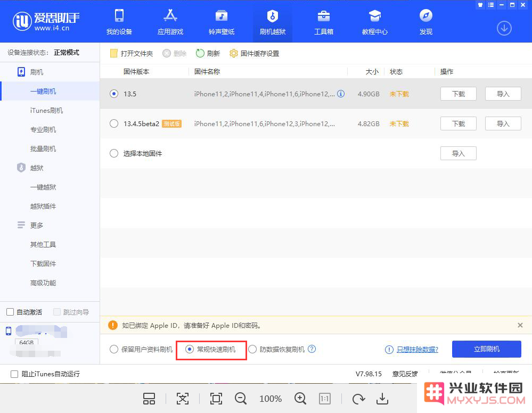Image resolution: width=532 pixels, height=413 pixels.
Task: Select firmware version 13.5 radio
Action: (x=114, y=94)
